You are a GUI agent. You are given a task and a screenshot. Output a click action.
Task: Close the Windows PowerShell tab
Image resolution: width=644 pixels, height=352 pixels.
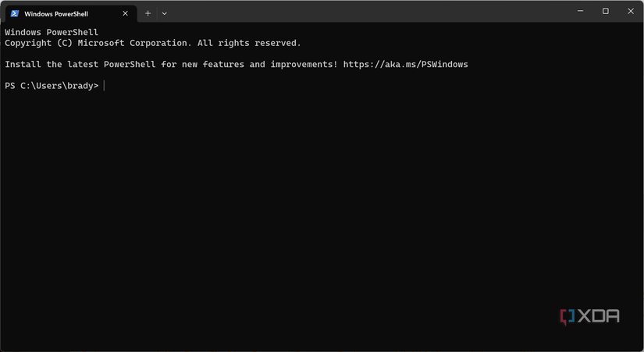click(x=125, y=13)
